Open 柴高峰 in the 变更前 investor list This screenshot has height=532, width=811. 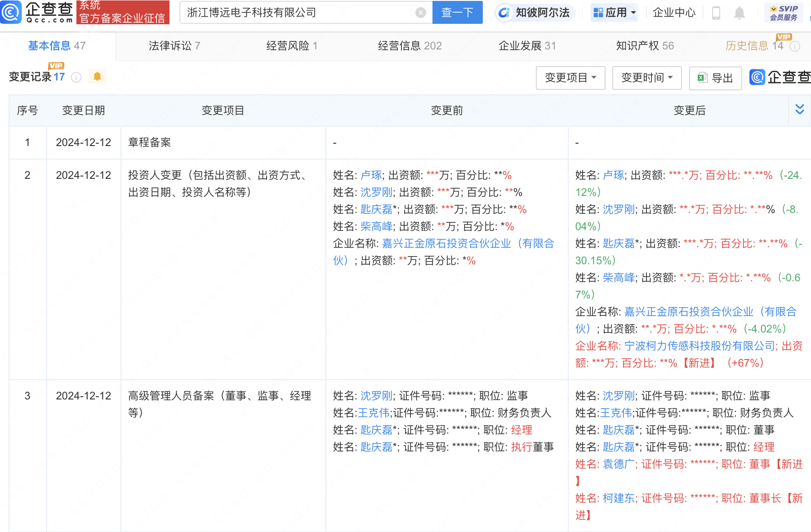pyautogui.click(x=377, y=226)
